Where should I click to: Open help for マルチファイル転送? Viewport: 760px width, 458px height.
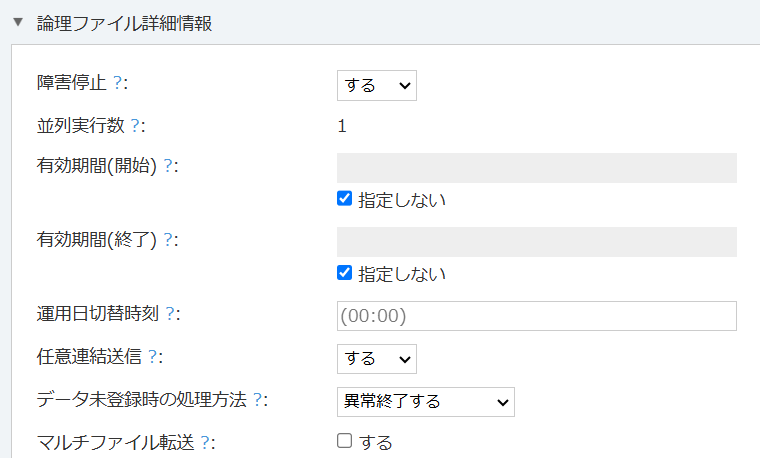point(206,442)
